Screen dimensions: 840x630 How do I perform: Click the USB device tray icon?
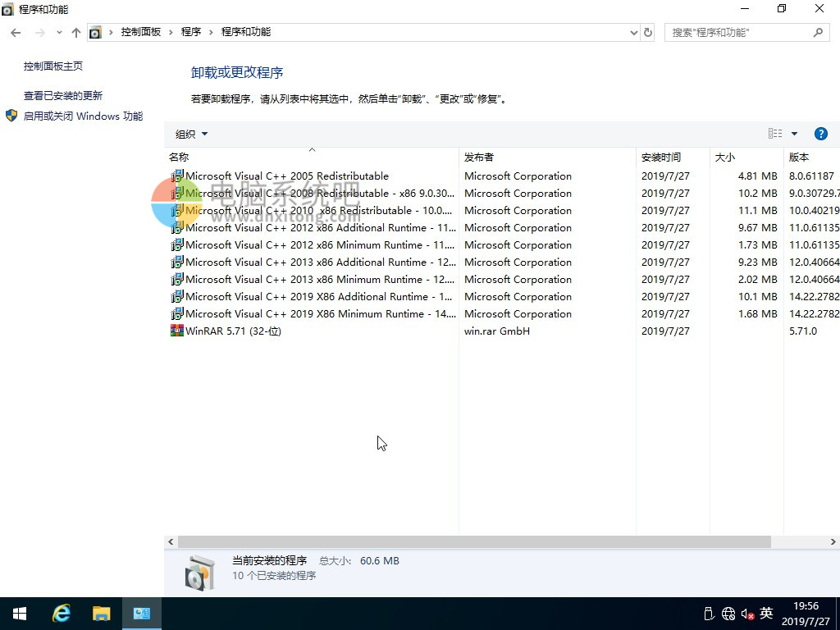click(708, 614)
